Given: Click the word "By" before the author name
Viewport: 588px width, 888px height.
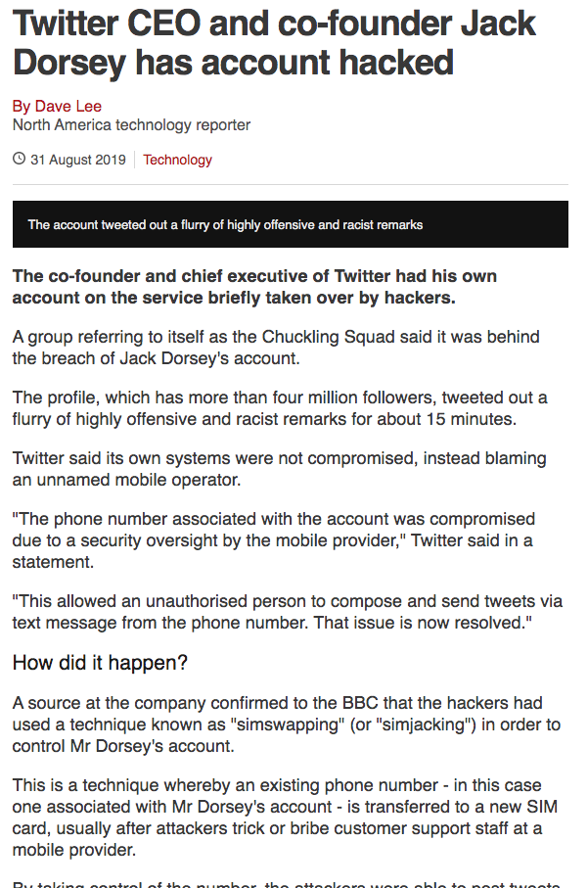Looking at the screenshot, I should click(x=22, y=106).
